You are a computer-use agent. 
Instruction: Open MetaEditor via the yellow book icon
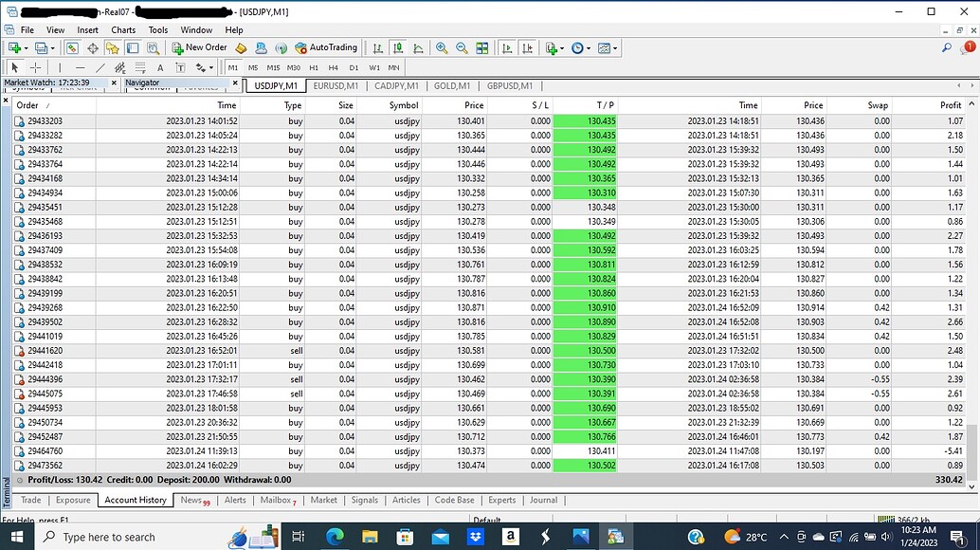click(241, 48)
